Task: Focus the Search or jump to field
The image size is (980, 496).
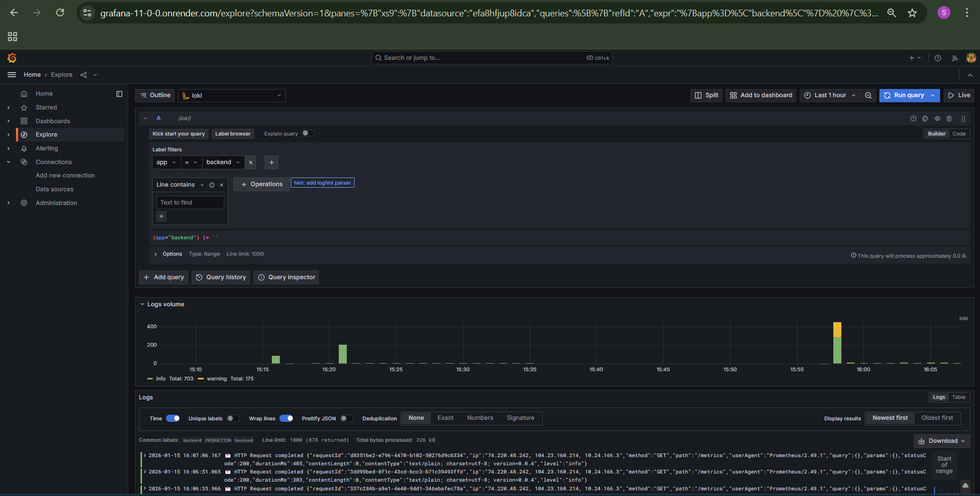Action: click(492, 58)
